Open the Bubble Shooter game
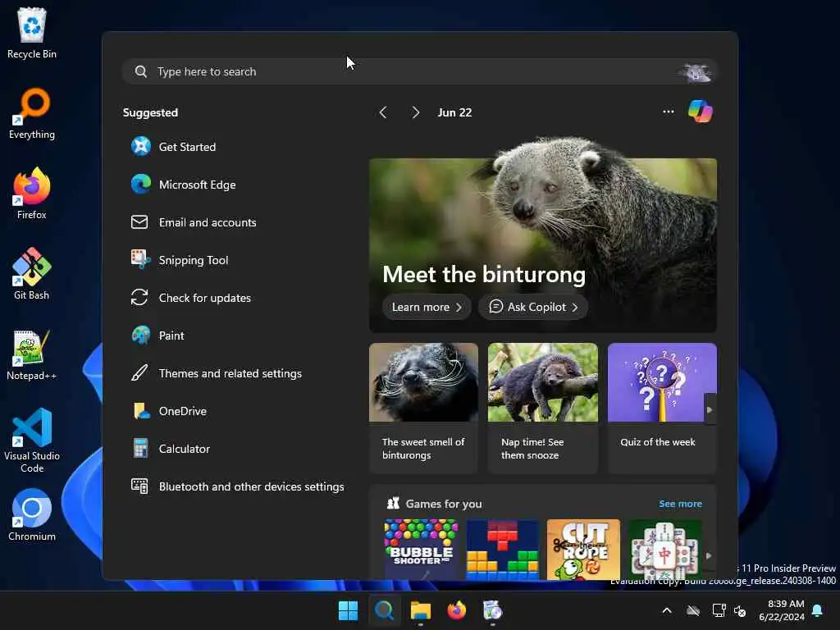The image size is (840, 630). click(421, 550)
